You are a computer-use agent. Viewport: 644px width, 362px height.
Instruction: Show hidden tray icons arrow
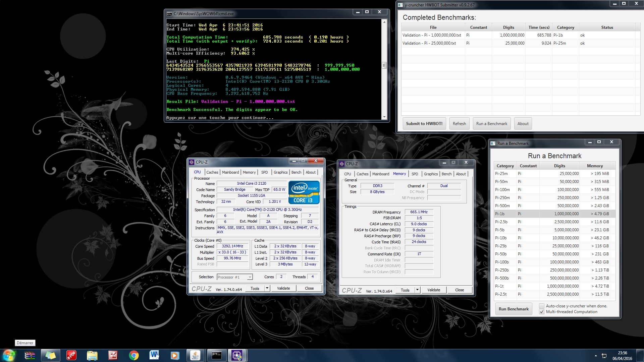pos(596,356)
